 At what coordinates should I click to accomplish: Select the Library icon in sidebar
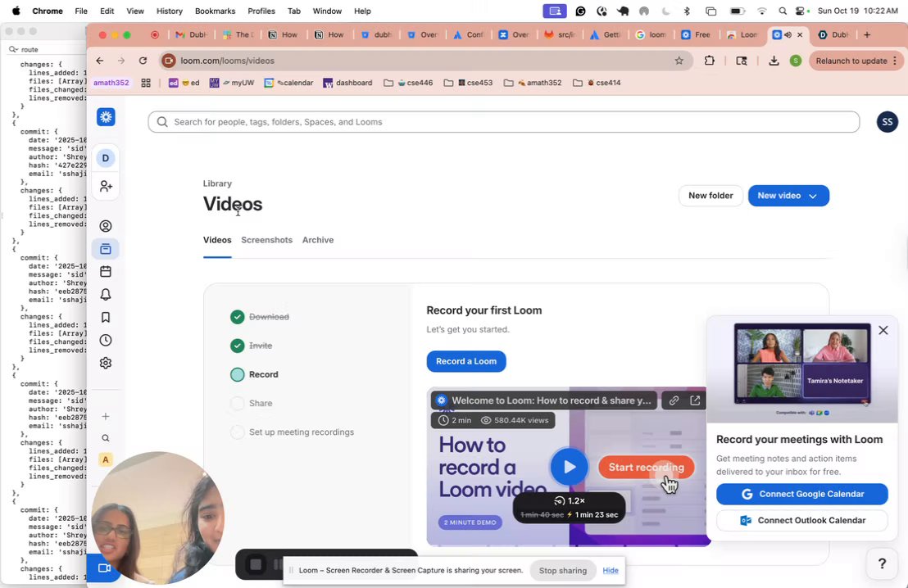click(106, 249)
